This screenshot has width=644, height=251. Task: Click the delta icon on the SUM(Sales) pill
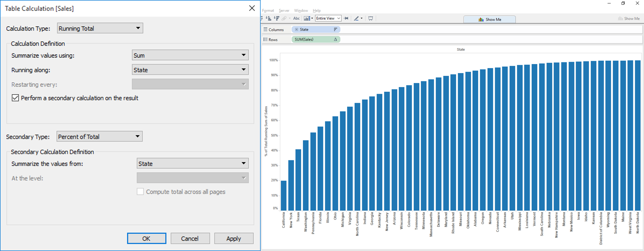[x=335, y=40]
